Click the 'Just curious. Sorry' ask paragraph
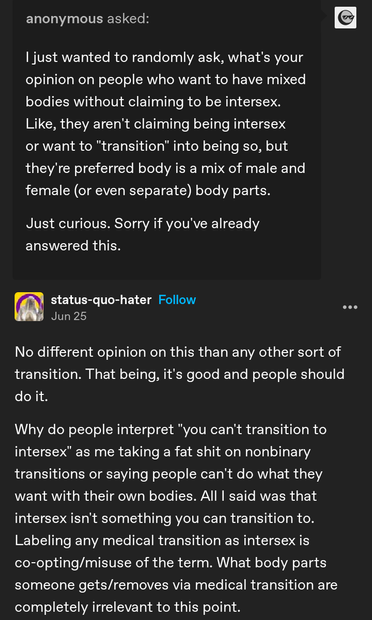This screenshot has height=620, width=372. pyautogui.click(x=143, y=234)
